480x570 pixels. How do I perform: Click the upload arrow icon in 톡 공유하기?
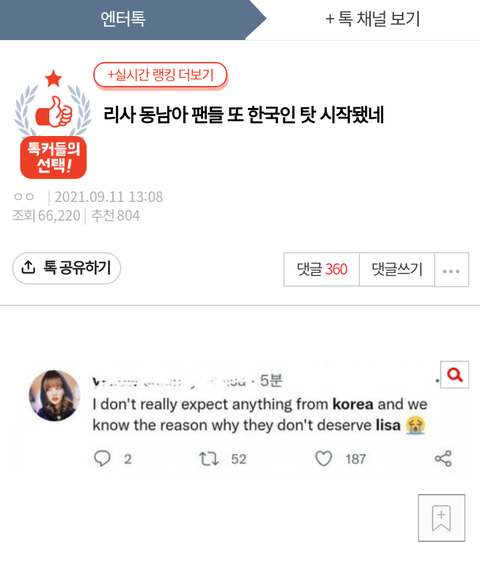pos(28,267)
